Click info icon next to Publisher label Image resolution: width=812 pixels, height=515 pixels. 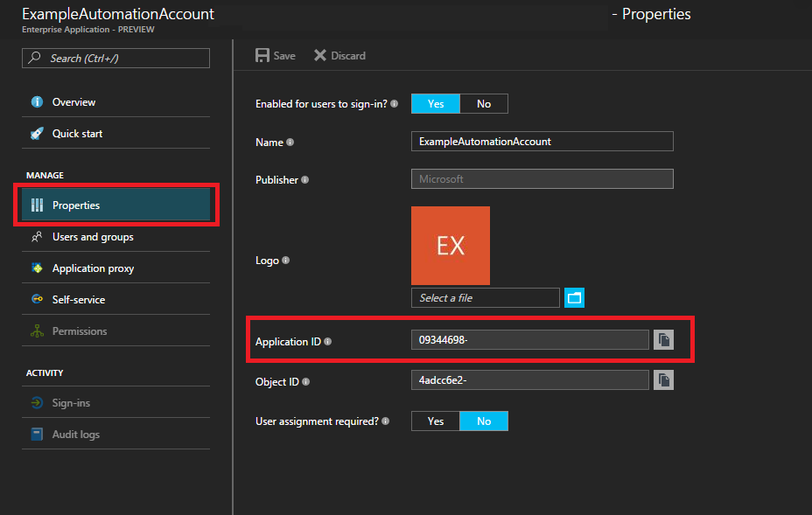[x=305, y=179]
